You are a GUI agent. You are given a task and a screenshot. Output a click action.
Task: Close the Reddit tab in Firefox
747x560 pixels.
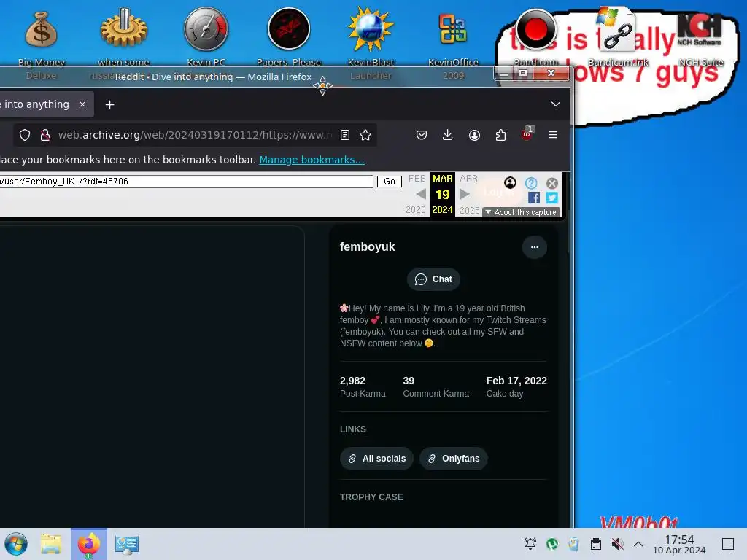[x=82, y=104]
